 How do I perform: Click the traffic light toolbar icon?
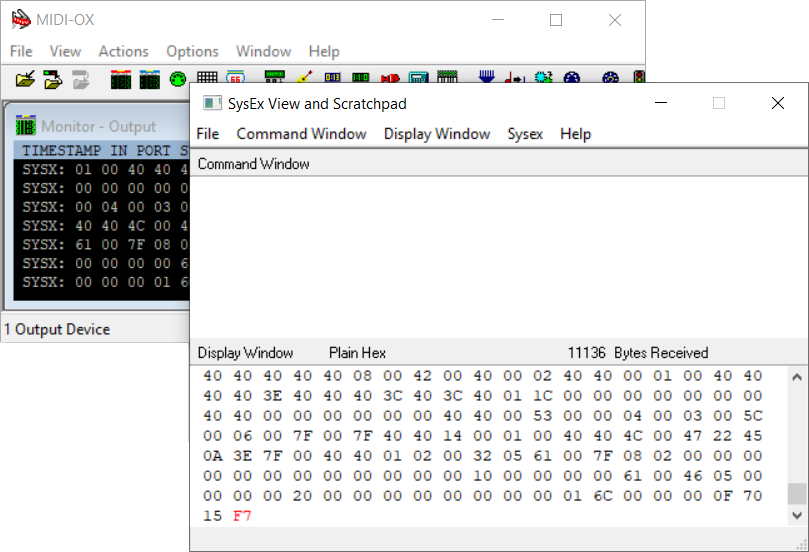pos(639,77)
